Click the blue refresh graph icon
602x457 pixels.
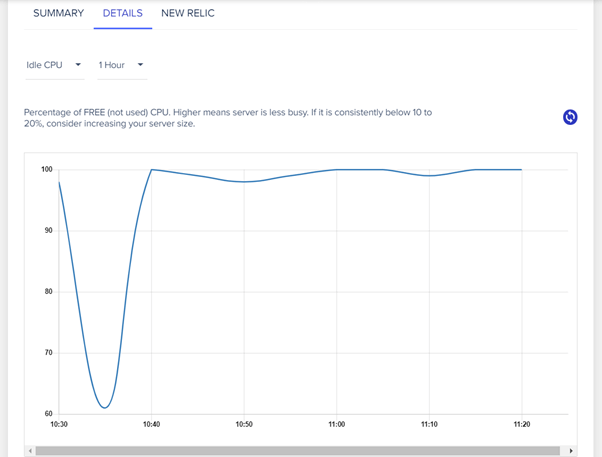570,117
